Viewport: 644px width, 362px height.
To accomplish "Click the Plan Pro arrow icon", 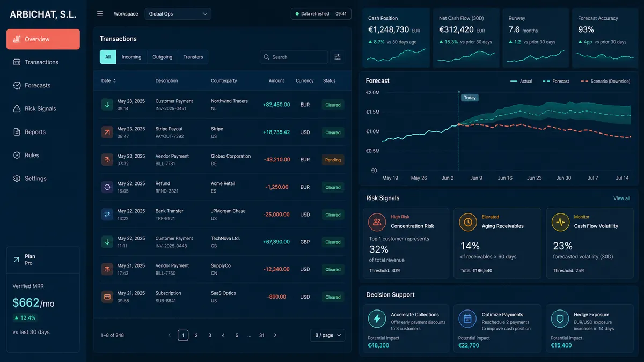I will (x=16, y=260).
